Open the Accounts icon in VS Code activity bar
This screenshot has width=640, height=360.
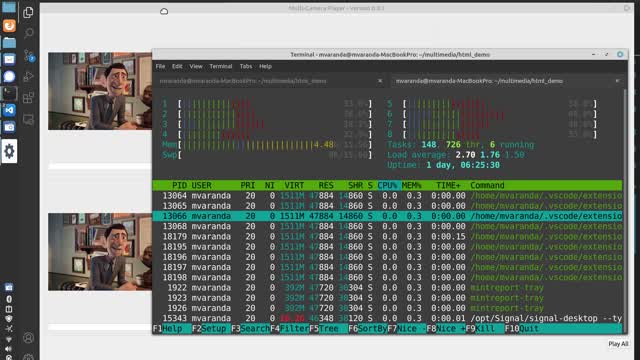(28, 338)
